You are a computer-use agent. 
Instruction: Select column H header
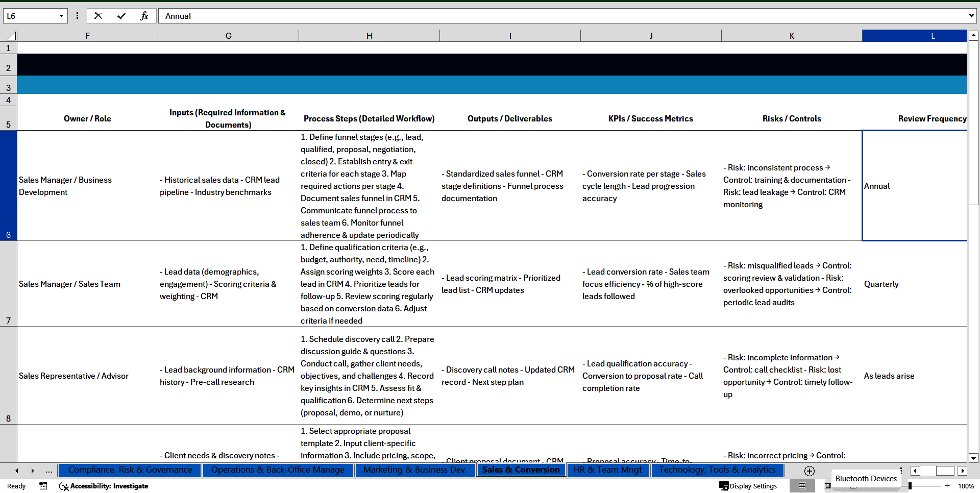369,36
